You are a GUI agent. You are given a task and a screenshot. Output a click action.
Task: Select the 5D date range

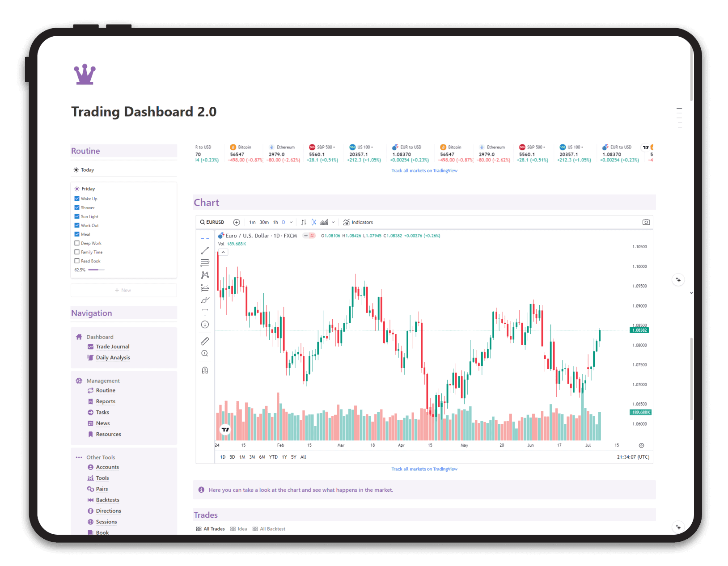(232, 457)
